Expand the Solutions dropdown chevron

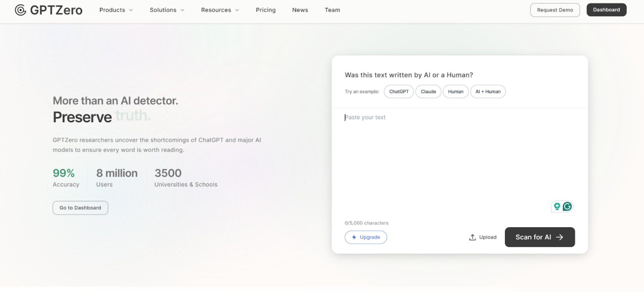pyautogui.click(x=182, y=10)
